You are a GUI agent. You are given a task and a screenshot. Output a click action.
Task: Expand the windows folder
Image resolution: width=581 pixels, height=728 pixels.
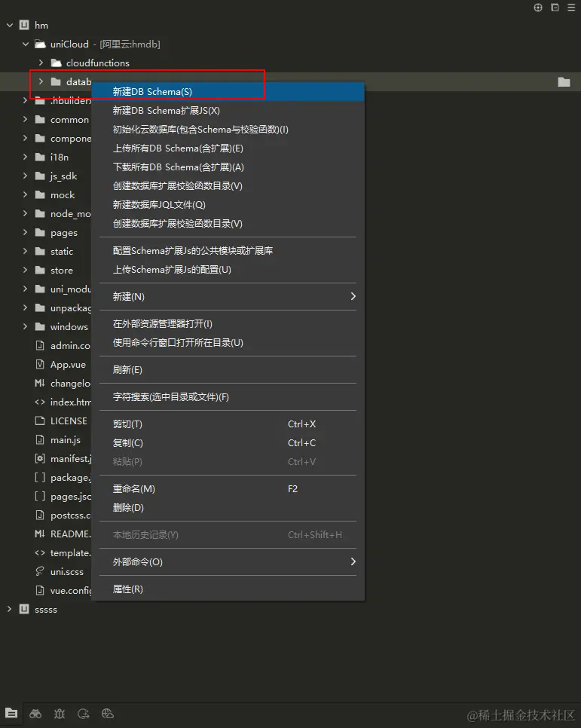pos(25,326)
